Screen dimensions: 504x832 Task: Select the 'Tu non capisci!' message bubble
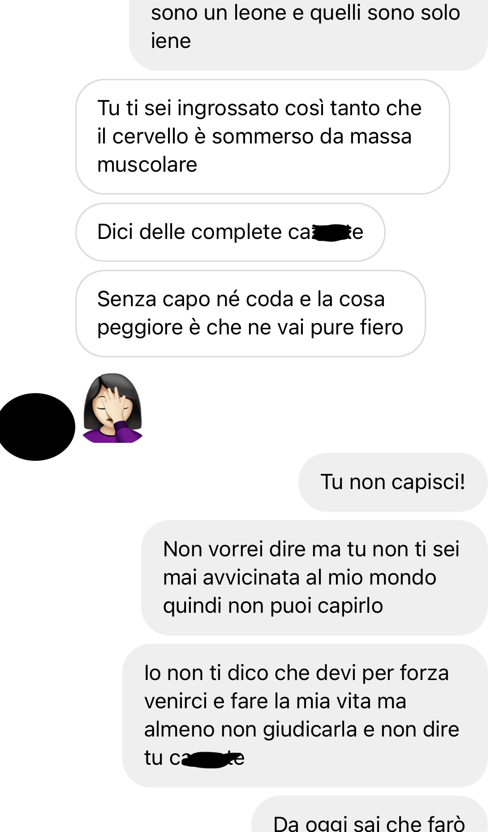tap(393, 482)
